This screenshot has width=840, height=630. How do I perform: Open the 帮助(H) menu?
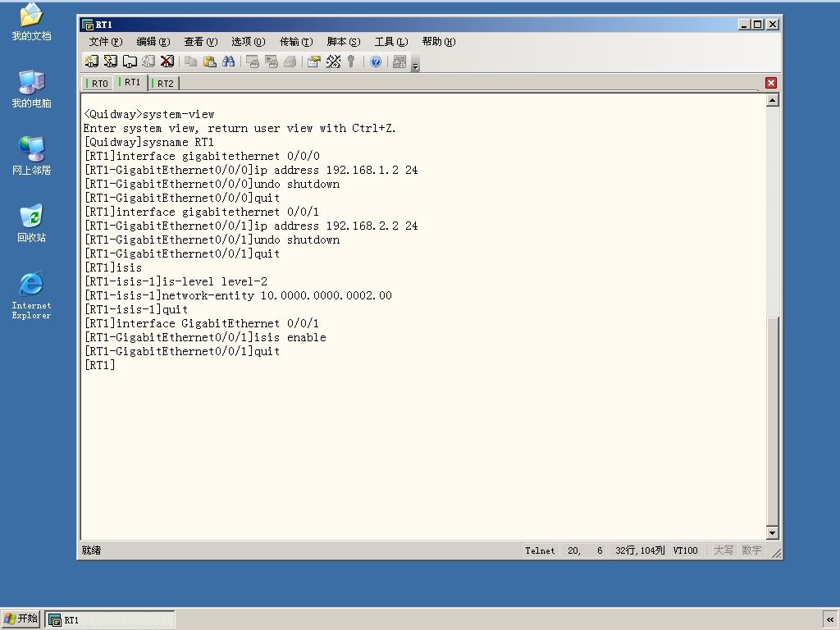point(438,41)
